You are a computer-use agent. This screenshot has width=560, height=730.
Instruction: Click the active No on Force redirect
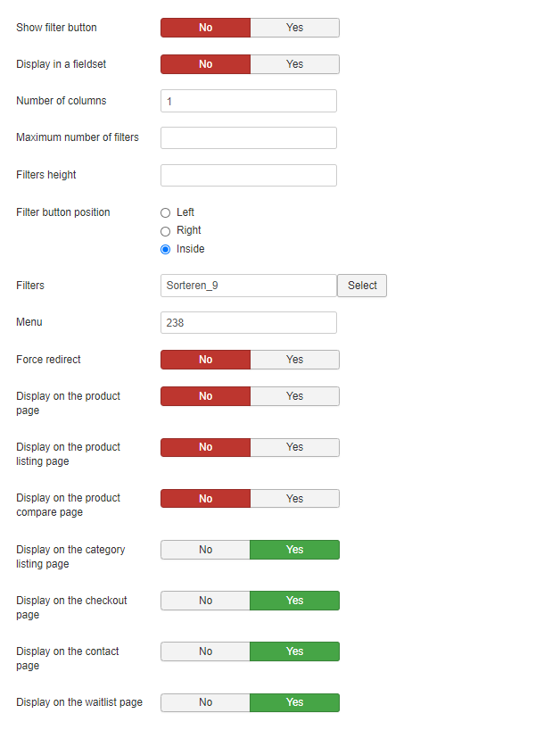tap(206, 360)
